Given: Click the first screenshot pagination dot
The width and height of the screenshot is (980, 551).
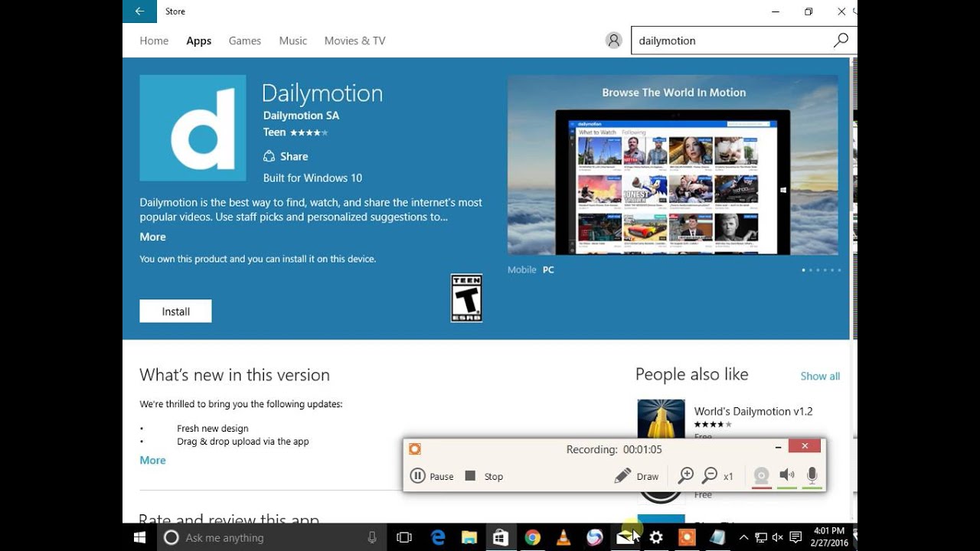Looking at the screenshot, I should [803, 270].
